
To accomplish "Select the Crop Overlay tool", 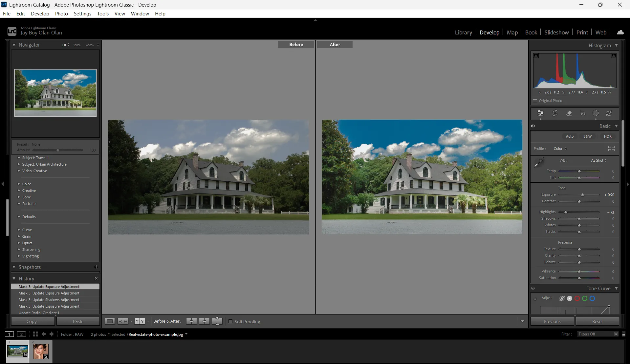I will (x=555, y=113).
